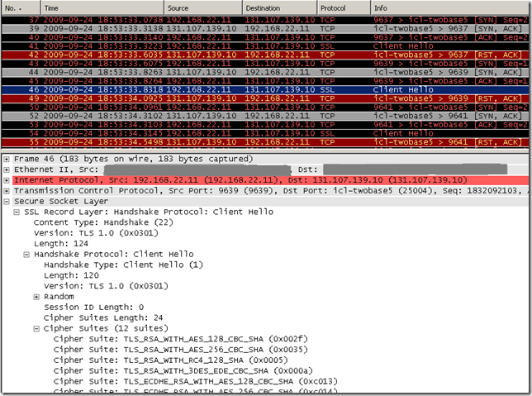Sort by the Time column header

point(102,8)
